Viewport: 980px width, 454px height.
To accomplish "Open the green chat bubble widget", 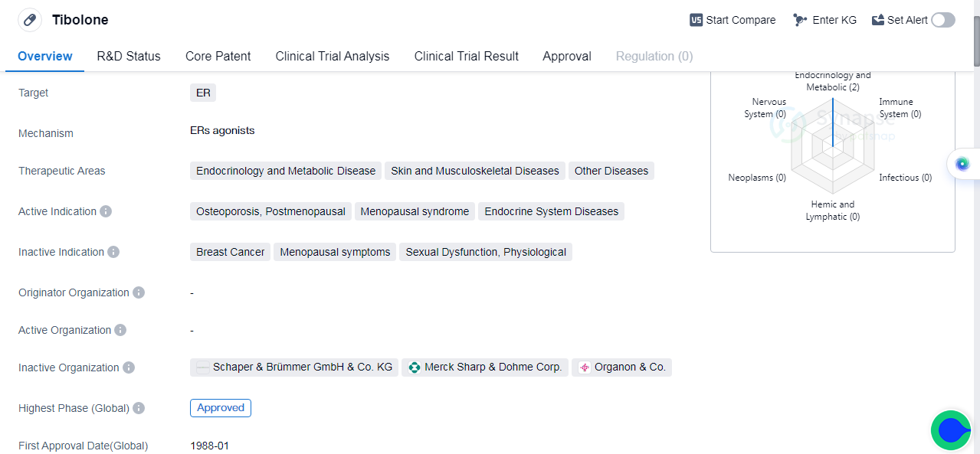I will point(951,430).
